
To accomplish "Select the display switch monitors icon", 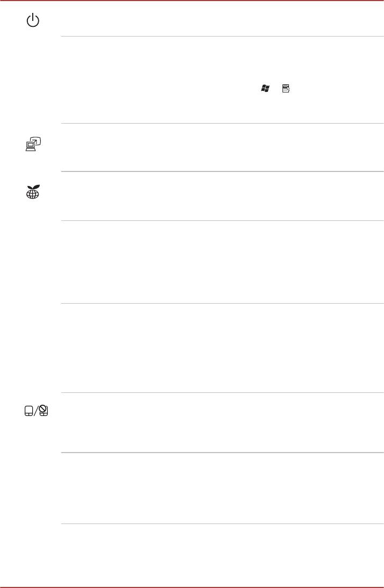I will tap(33, 144).
